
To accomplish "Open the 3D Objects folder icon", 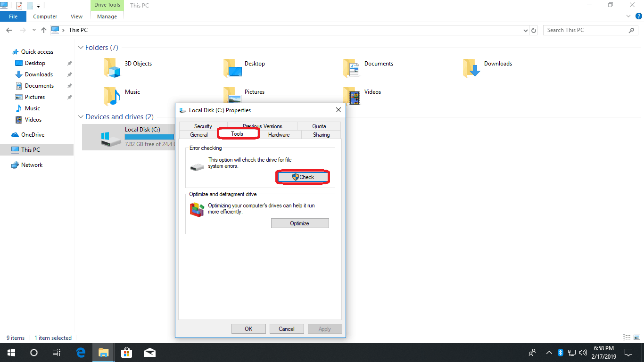I will coord(112,68).
